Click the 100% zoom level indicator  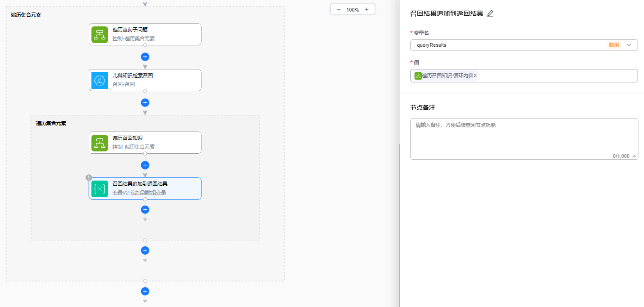coord(353,10)
